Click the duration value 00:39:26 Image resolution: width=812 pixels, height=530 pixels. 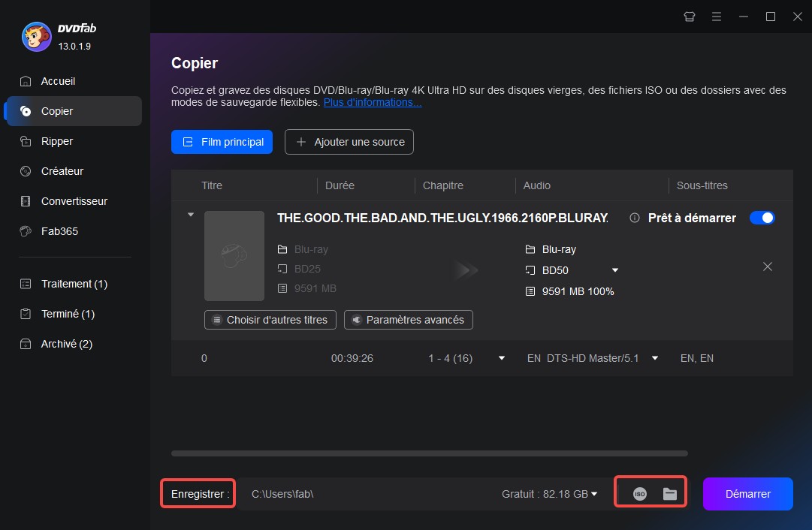pyautogui.click(x=352, y=358)
